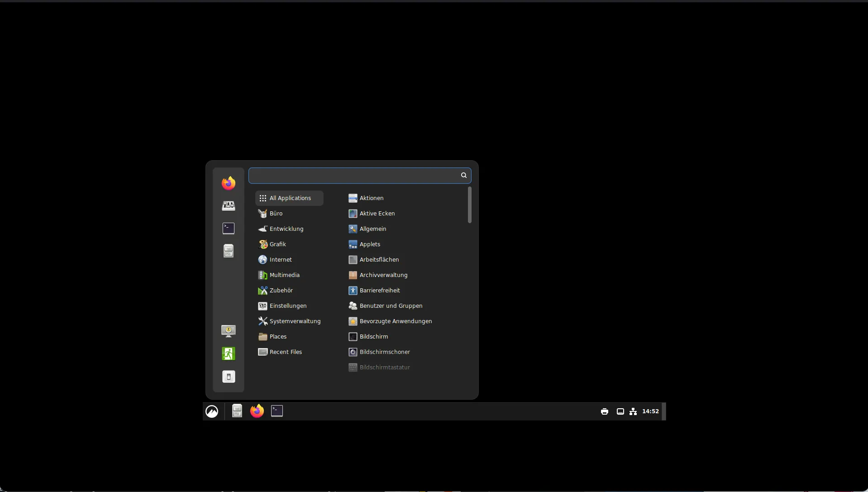Click the green logout icon
The image size is (868, 492).
[x=229, y=353]
